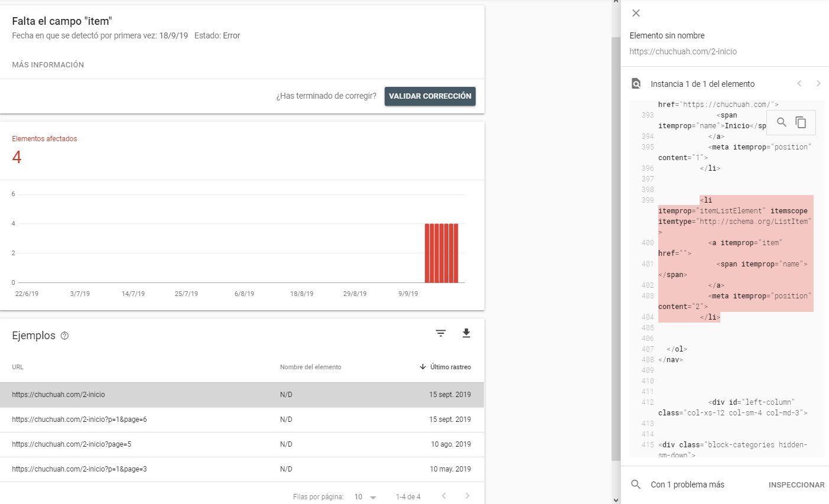Click the '¿Has terminado de corregir?' text
829x504 pixels.
(326, 96)
